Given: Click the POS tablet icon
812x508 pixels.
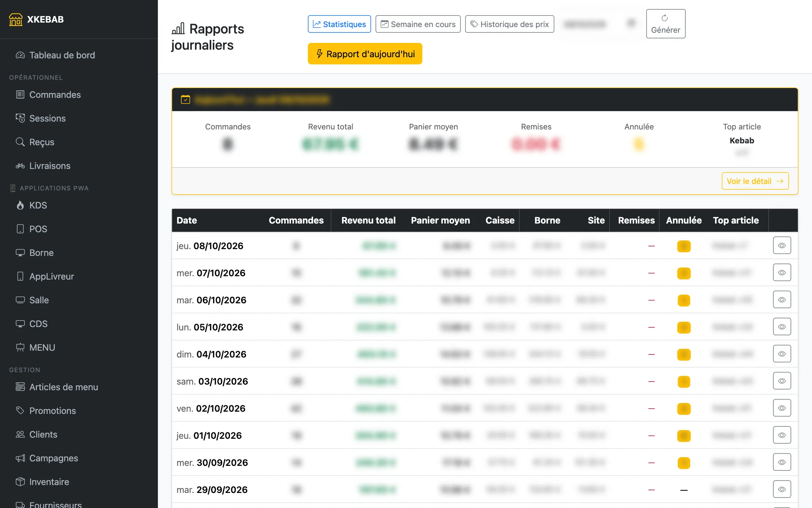Looking at the screenshot, I should point(20,229).
